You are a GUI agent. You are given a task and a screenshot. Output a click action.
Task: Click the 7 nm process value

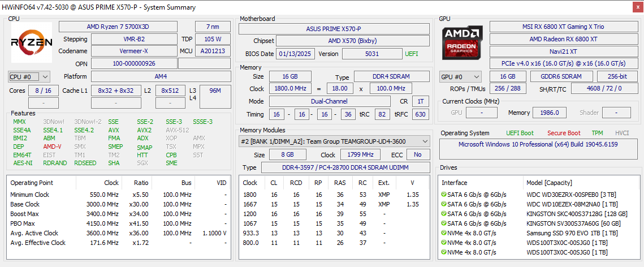[x=213, y=27]
